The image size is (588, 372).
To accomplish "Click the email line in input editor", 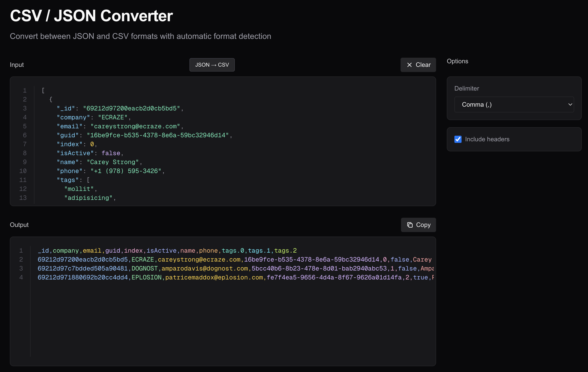I will pyautogui.click(x=120, y=126).
